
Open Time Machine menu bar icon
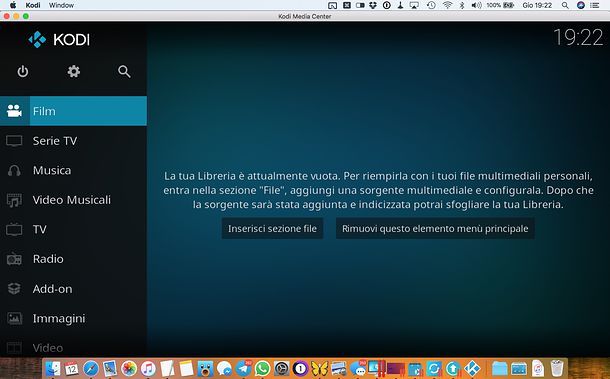[431, 5]
